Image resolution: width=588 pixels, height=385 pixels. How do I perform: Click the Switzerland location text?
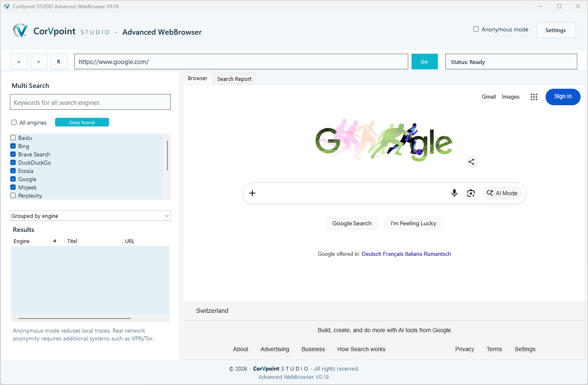(x=212, y=311)
